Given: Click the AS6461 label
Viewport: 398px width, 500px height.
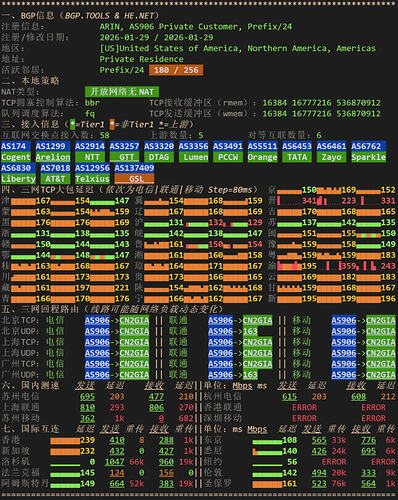Looking at the screenshot, I should [x=331, y=146].
